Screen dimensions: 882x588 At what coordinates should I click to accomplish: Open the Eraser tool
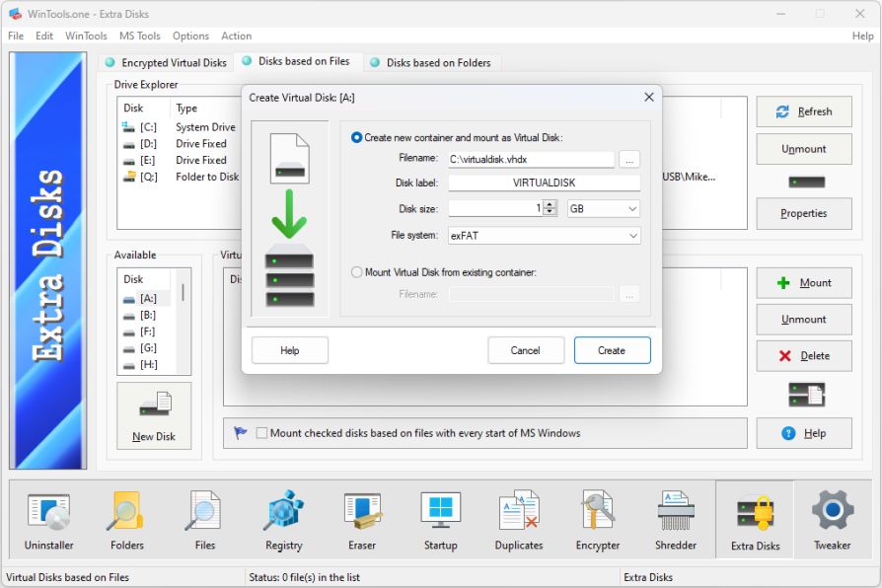coord(362,520)
